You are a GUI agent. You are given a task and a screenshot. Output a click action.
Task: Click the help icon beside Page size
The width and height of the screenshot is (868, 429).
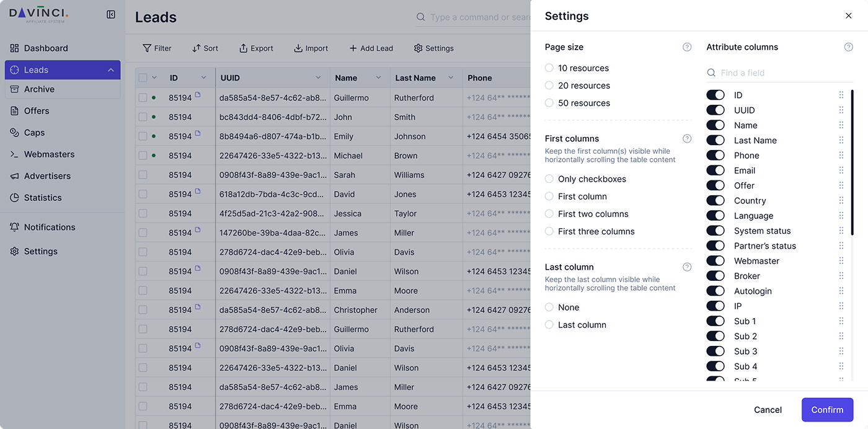pos(687,47)
